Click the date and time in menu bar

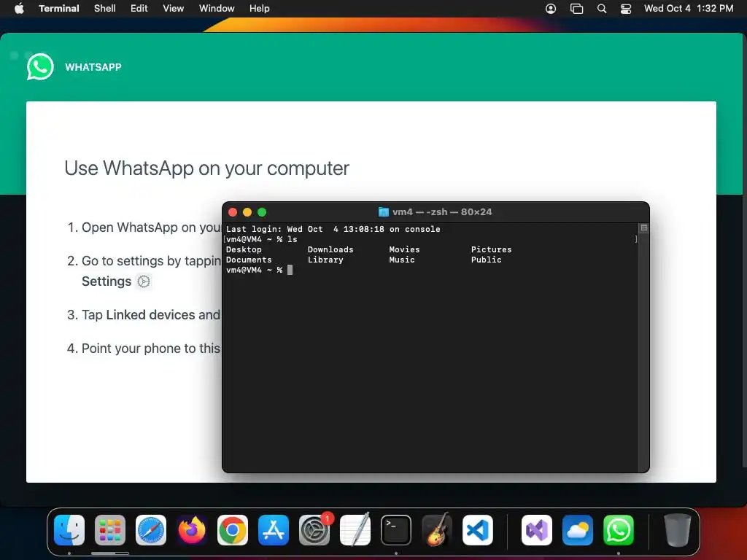[689, 8]
